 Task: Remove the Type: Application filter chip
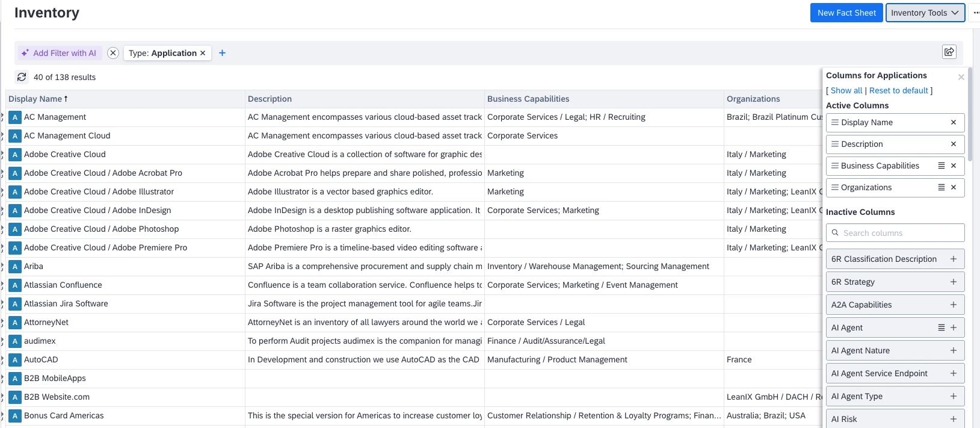[x=203, y=53]
